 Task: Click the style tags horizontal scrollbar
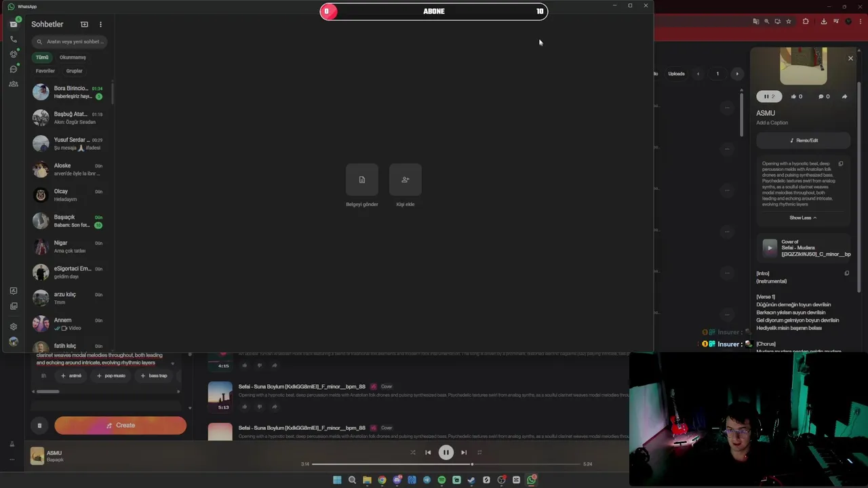click(47, 391)
